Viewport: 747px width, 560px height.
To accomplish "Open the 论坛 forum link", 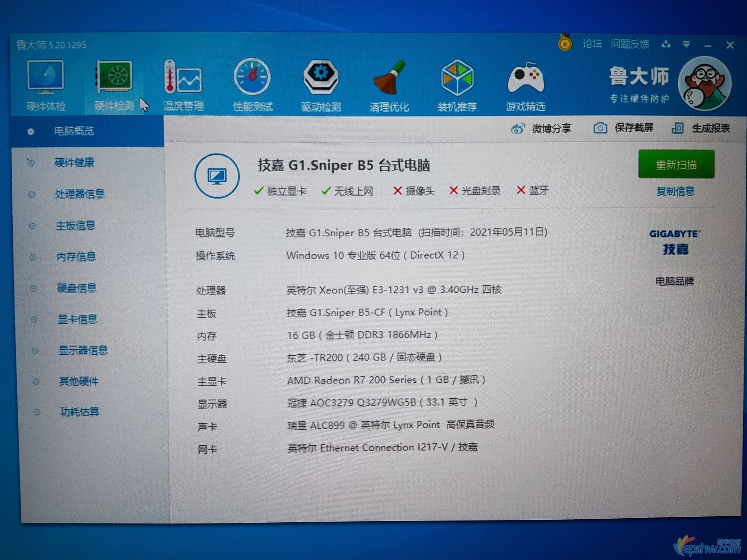I will point(592,44).
